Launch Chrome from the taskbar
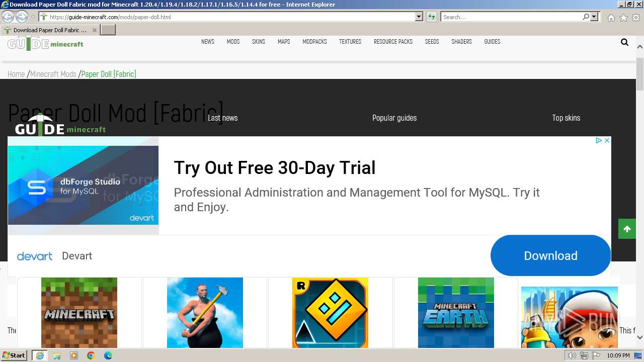Screen dimensions: 644x362 point(91,355)
